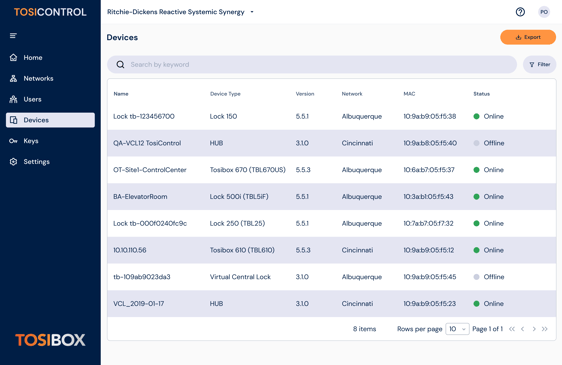562x365 pixels.
Task: Click device type Tosibox 610 (TBL610)
Action: pos(242,250)
